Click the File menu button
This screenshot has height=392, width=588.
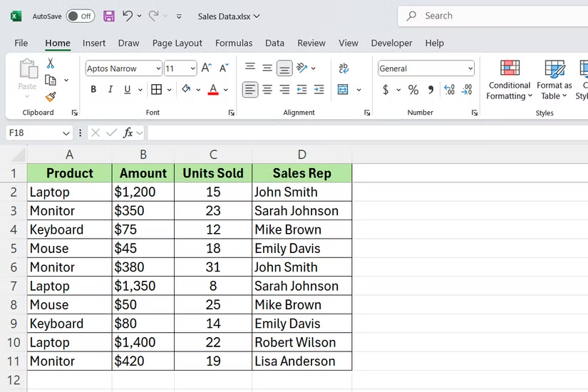point(21,43)
